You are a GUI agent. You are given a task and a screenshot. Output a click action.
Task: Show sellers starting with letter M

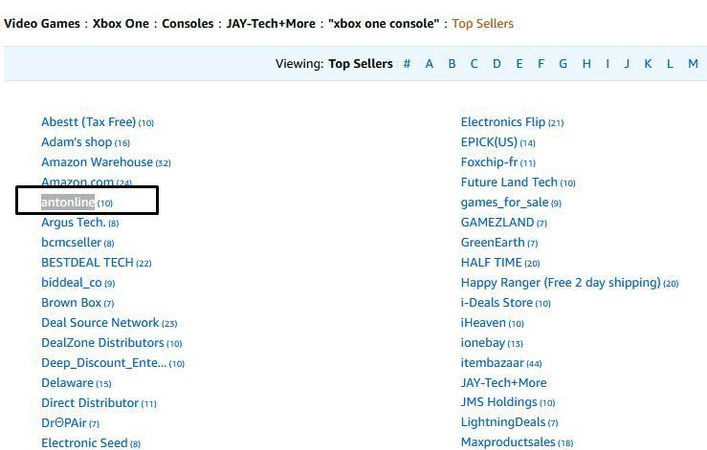[x=692, y=64]
